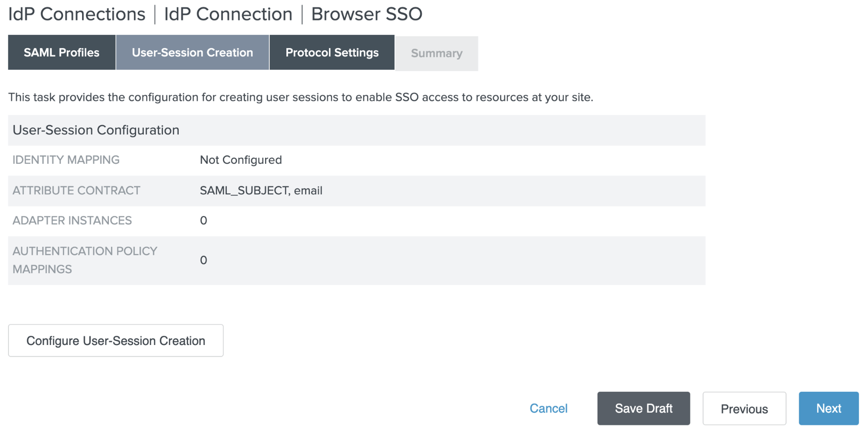
Task: Click the Not Configured identity mapping value
Action: [241, 160]
